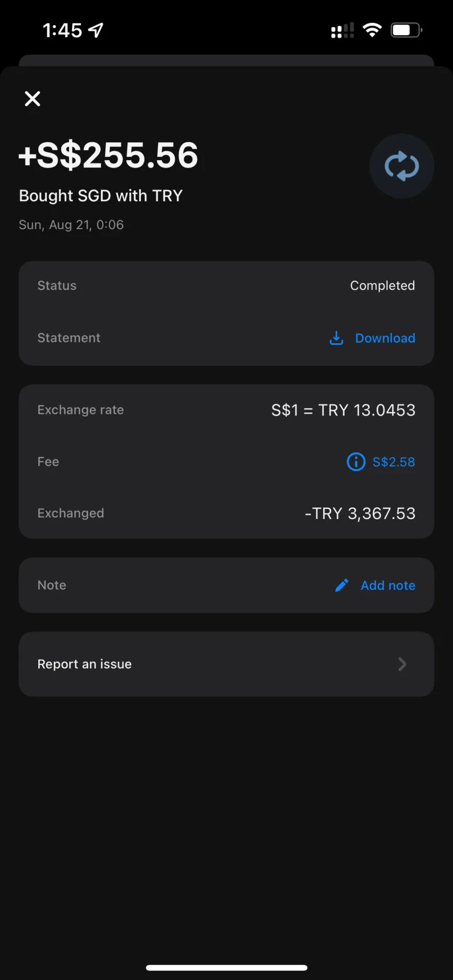Tap the +S$255.56 amount heading
453x980 pixels.
[108, 155]
